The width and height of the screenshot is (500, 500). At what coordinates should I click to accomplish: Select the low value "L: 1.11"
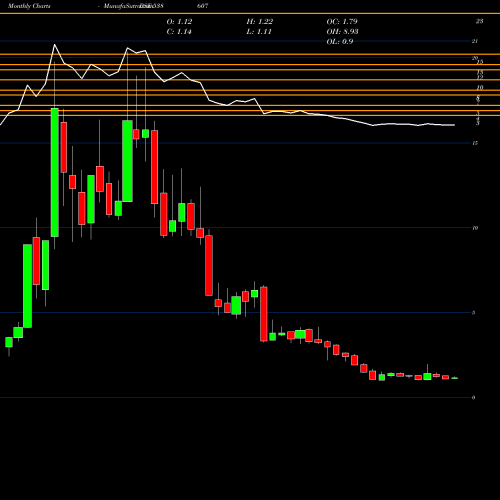point(259,32)
